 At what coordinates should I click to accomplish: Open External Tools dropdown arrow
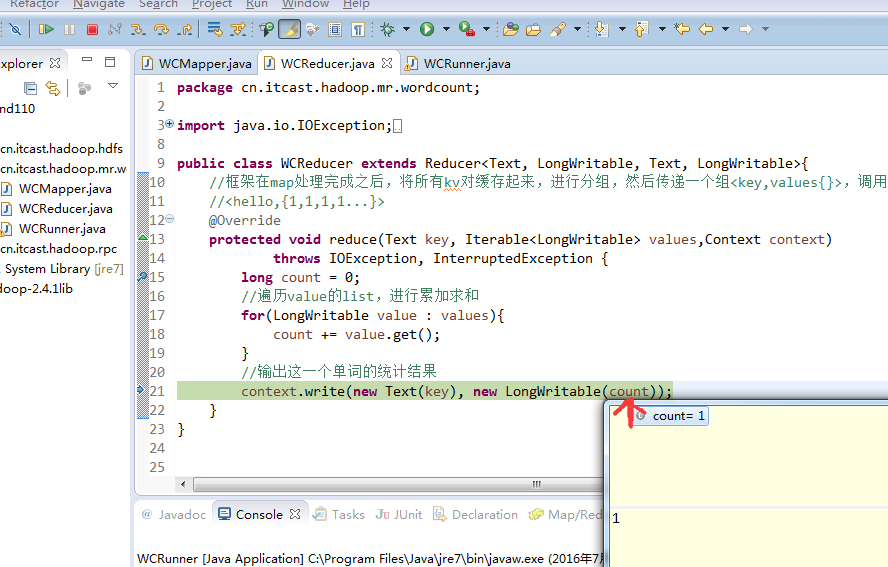(486, 29)
